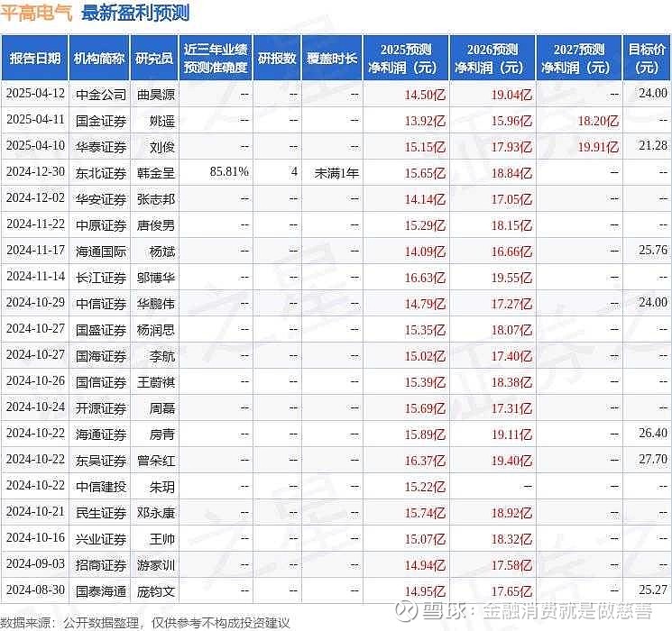Select the 东北证券 institution cell
The image size is (672, 631).
[101, 173]
